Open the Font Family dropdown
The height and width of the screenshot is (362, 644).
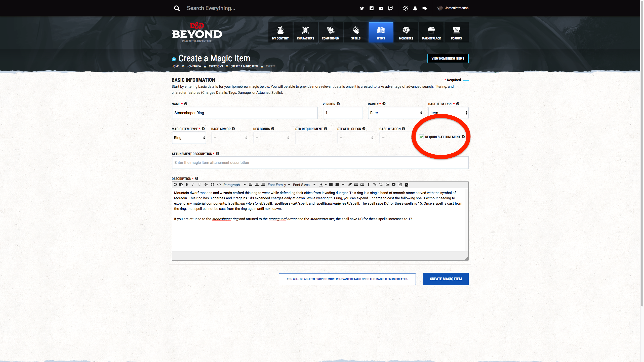[279, 185]
